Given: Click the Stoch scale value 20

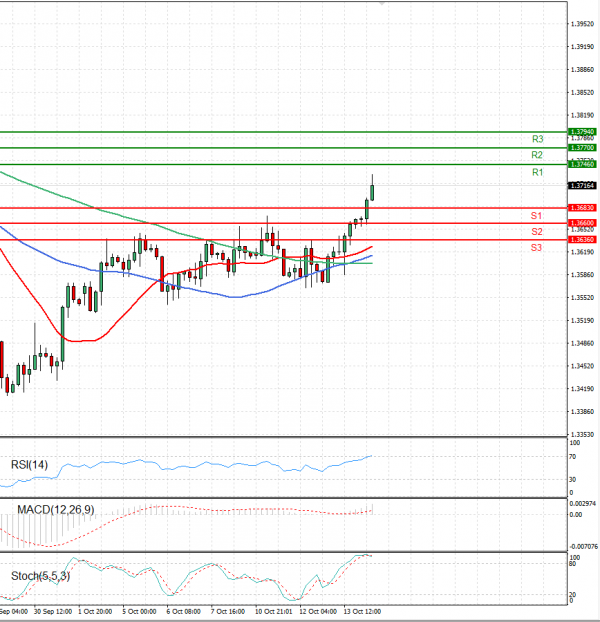Looking at the screenshot, I should pyautogui.click(x=573, y=595).
